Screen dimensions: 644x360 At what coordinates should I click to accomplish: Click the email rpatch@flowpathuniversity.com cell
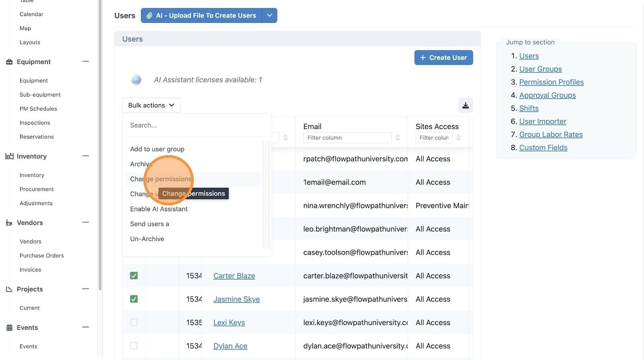(x=352, y=159)
